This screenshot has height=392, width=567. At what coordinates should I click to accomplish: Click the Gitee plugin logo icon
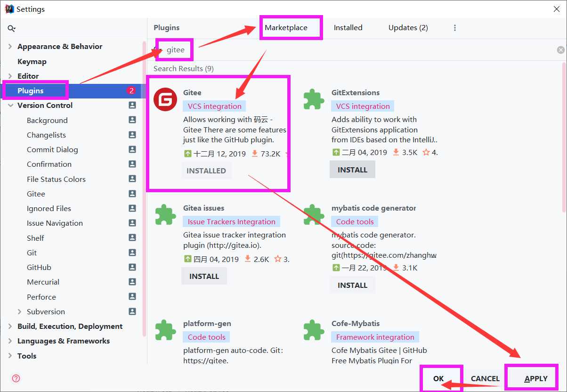pos(165,100)
